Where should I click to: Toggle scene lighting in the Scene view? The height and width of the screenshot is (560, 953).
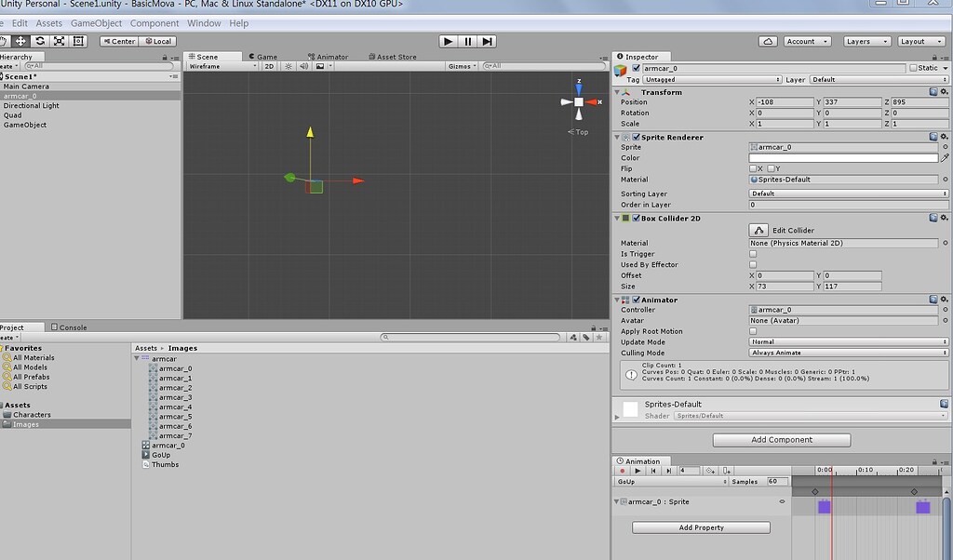(289, 66)
